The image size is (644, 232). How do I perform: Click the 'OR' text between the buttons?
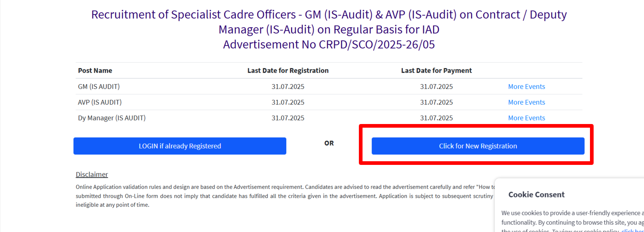(x=329, y=143)
